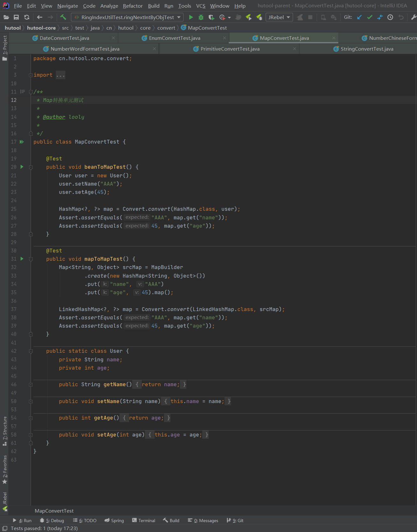Image resolution: width=417 pixels, height=532 pixels.
Task: Run the selected configuration with green play
Action: [191, 17]
